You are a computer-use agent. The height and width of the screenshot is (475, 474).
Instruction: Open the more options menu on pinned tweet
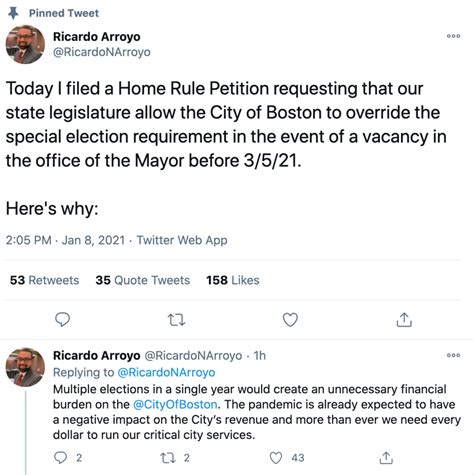click(453, 36)
